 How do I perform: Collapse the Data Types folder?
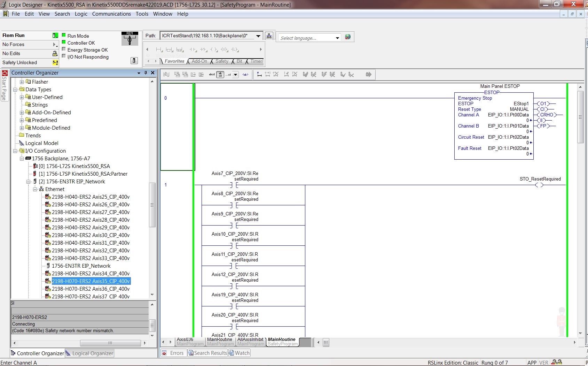(x=15, y=89)
